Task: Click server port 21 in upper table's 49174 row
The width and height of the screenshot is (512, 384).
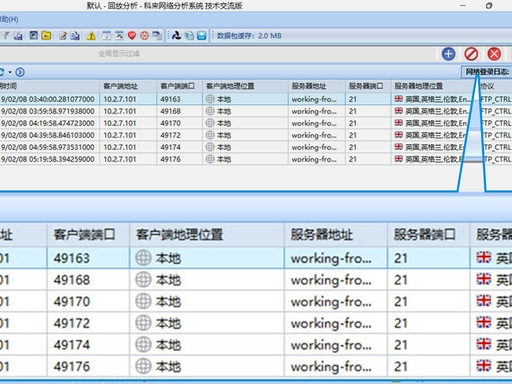Action: click(x=353, y=147)
